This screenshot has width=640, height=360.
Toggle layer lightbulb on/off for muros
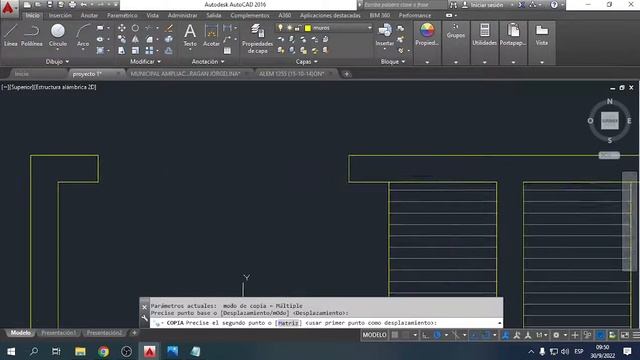coord(280,28)
